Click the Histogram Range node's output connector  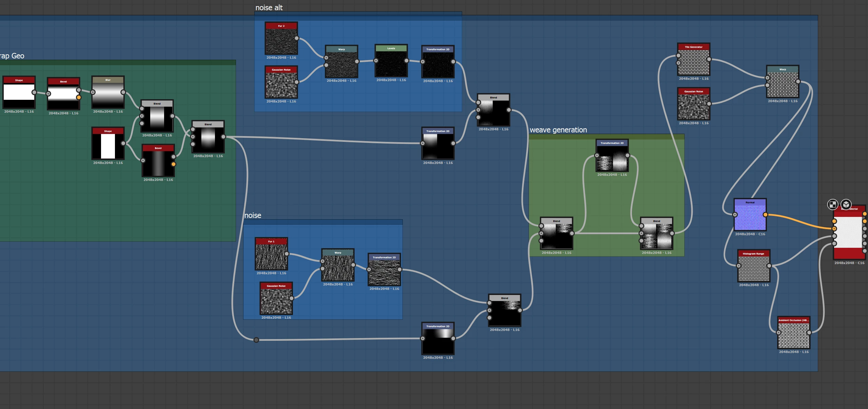pyautogui.click(x=769, y=266)
